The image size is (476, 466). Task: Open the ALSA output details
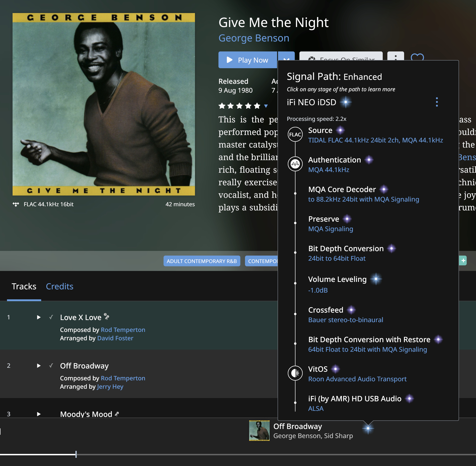[x=315, y=409]
